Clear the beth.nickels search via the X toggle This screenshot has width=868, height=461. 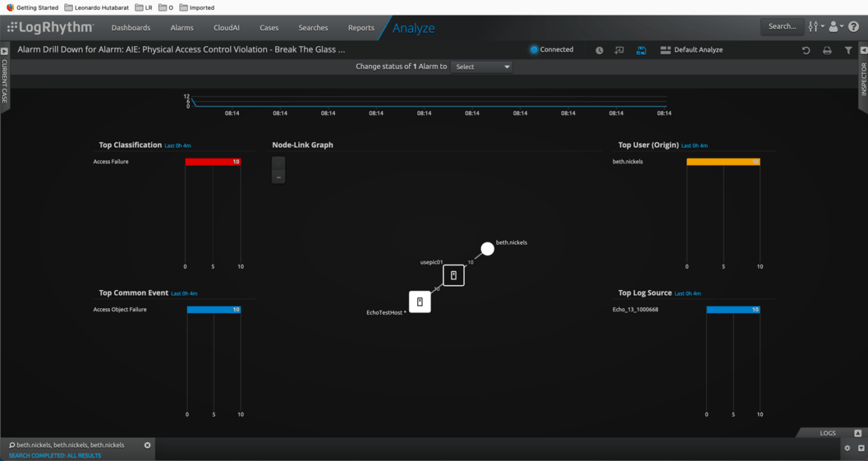tap(147, 445)
